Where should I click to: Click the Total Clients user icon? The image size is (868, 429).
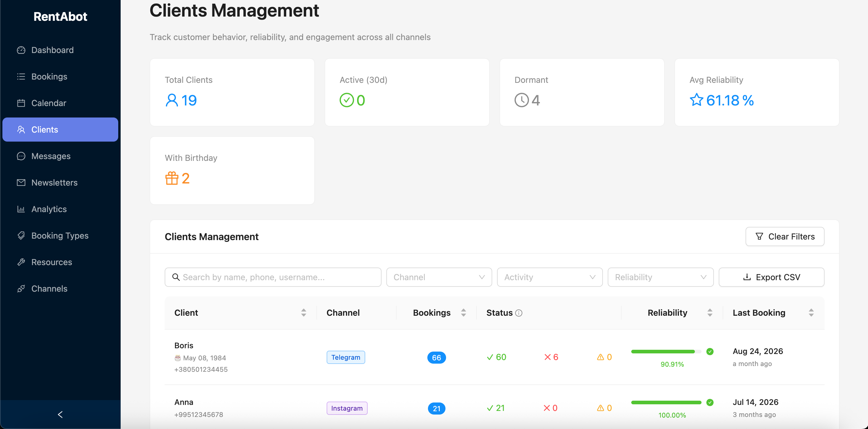(172, 100)
